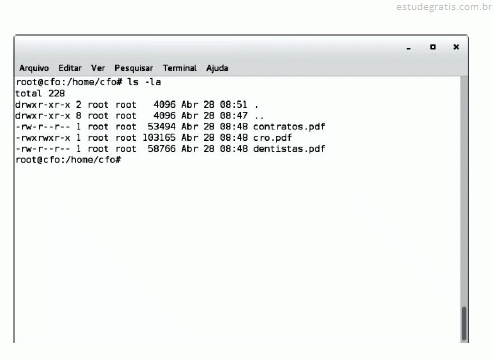Open the Editar menu
493x360 pixels.
click(x=70, y=68)
